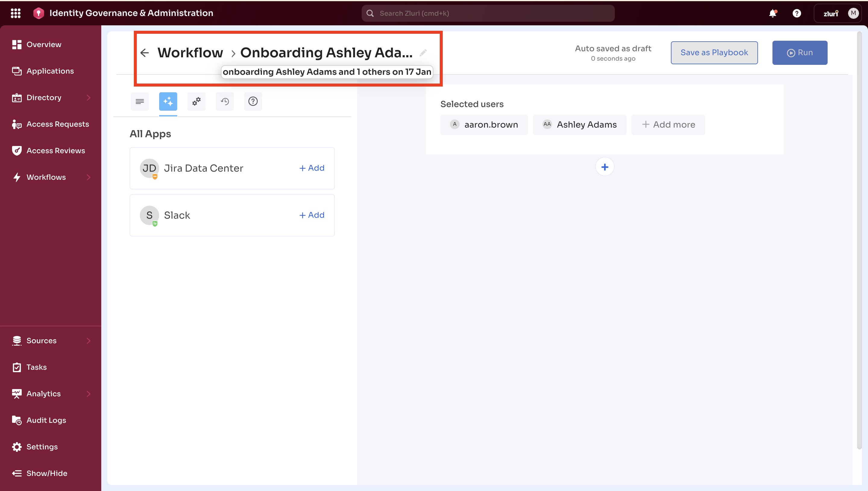This screenshot has width=868, height=491.
Task: Click the pencil icon to rename workflow
Action: pyautogui.click(x=423, y=52)
